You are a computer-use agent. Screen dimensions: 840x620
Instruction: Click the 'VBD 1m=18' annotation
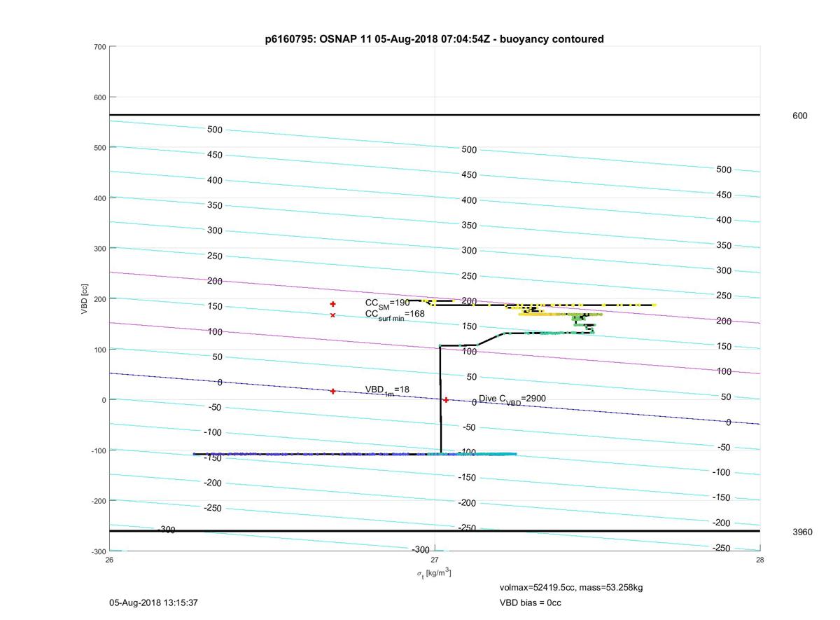coord(387,390)
